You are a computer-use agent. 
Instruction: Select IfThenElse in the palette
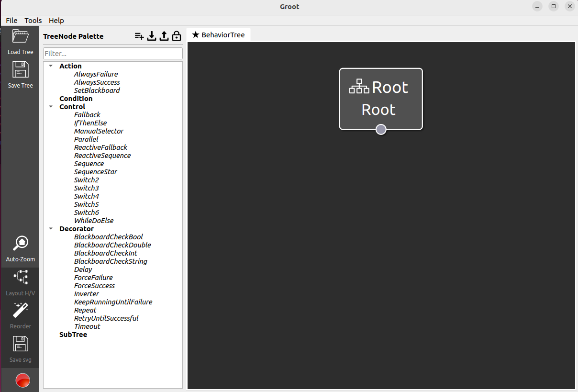coord(90,123)
